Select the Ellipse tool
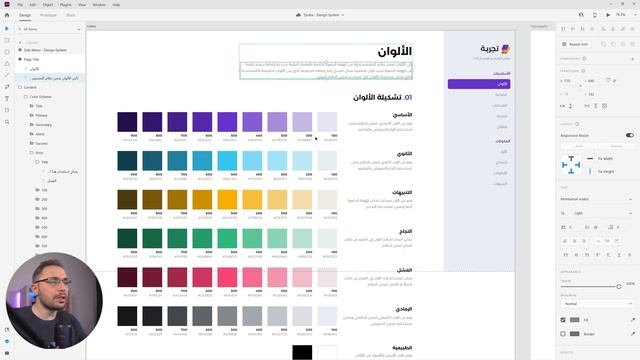This screenshot has width=640, height=360. pos(7,52)
